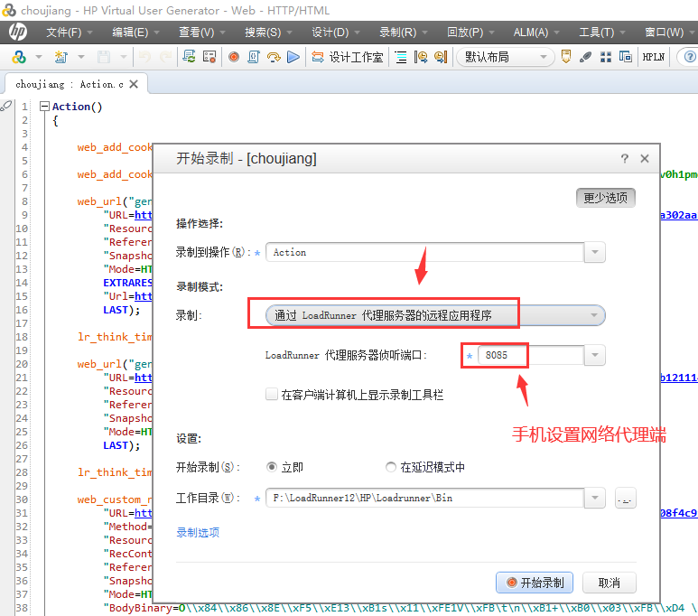Open the 录制选项 link
This screenshot has height=616, width=698.
[198, 532]
